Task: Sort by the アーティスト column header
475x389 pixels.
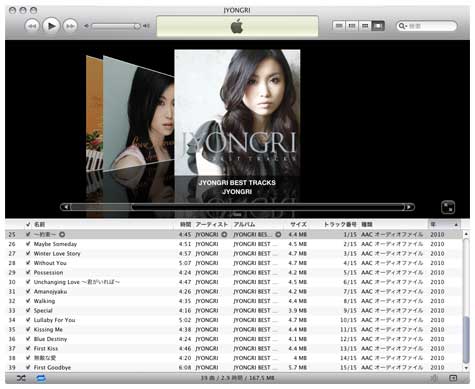Action: [211, 224]
